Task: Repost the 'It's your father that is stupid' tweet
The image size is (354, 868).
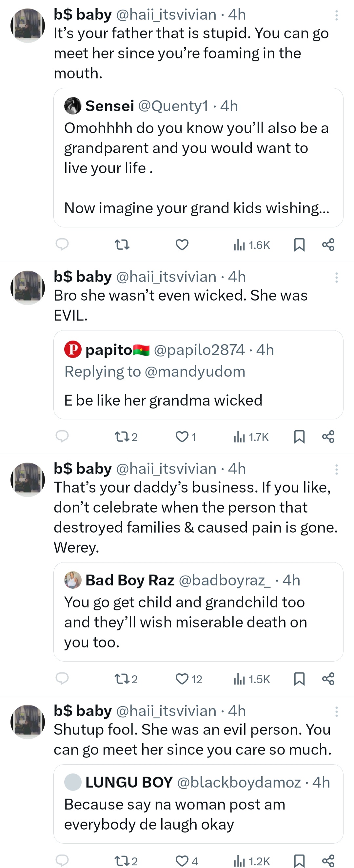Action: tap(122, 244)
